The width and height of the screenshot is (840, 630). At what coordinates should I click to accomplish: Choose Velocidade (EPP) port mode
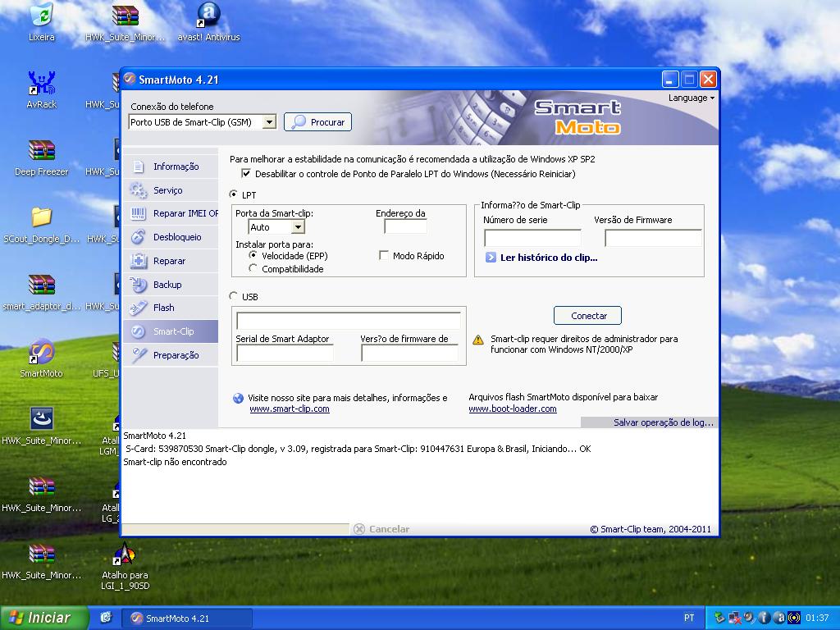click(253, 255)
